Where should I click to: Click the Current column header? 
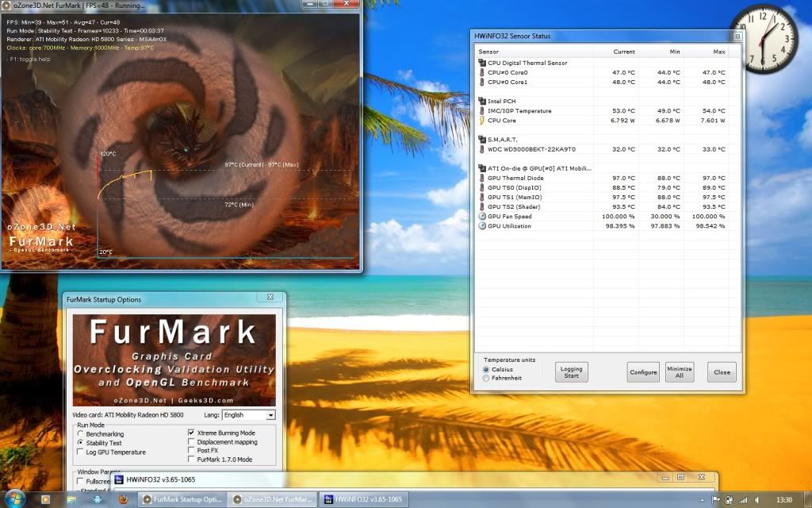[615, 52]
